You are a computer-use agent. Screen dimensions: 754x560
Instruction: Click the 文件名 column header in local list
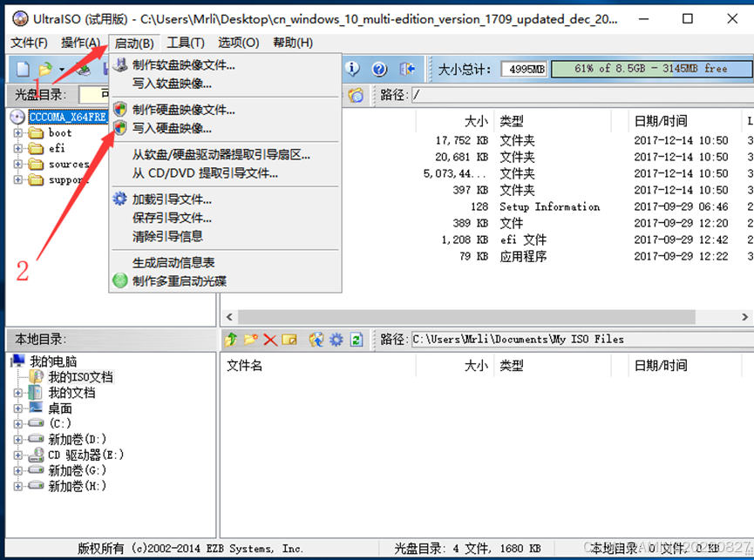tap(317, 366)
